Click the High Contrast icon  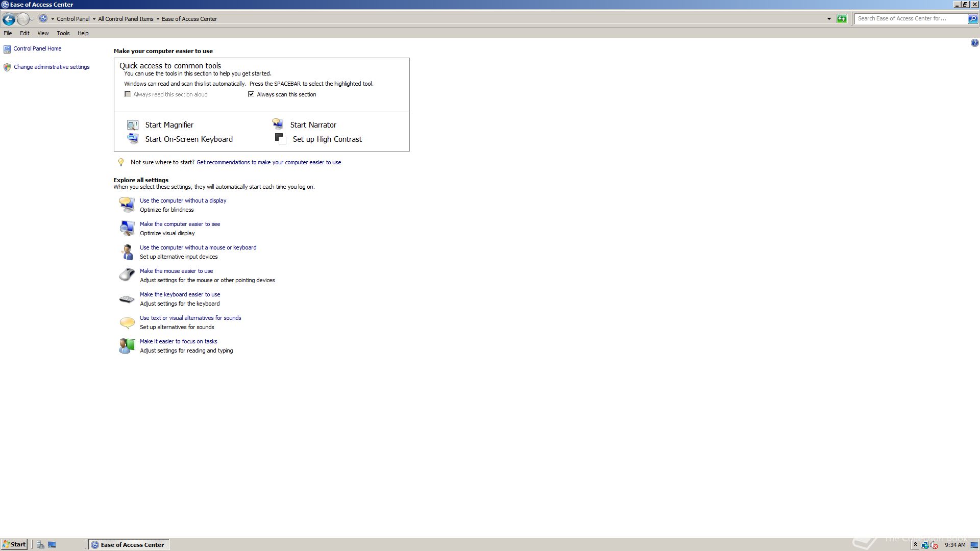280,139
